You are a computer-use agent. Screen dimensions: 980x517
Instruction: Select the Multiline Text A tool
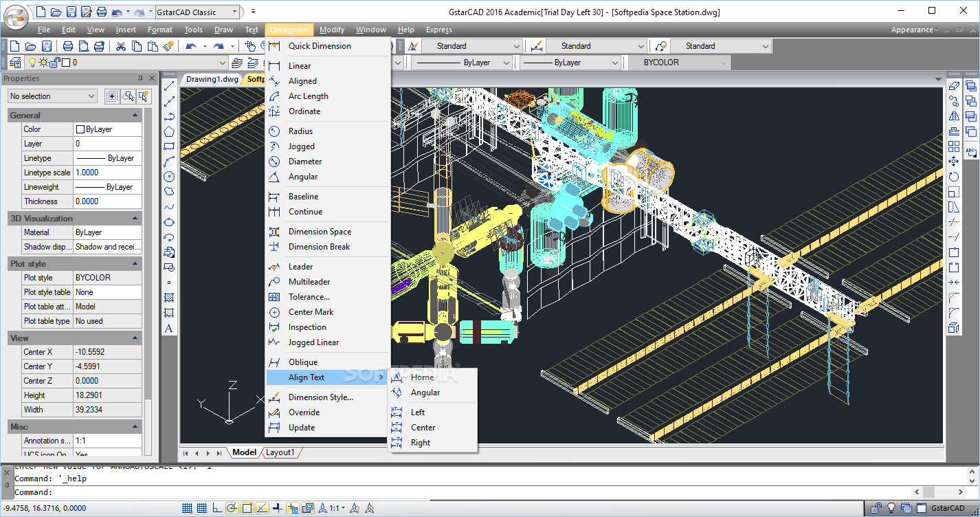(x=169, y=328)
